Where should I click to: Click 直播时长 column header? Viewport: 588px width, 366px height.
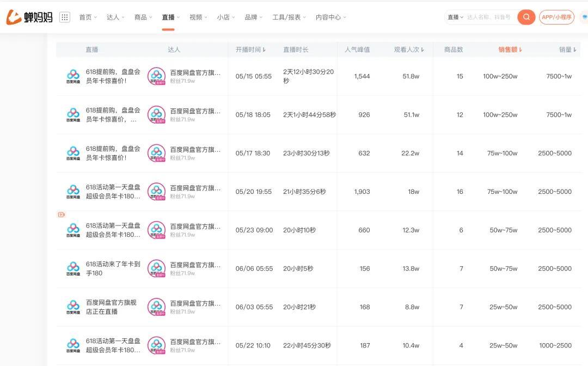(296, 50)
